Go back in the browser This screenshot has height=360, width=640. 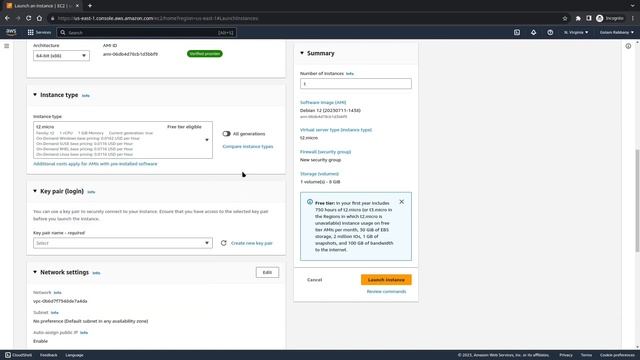click(x=7, y=18)
